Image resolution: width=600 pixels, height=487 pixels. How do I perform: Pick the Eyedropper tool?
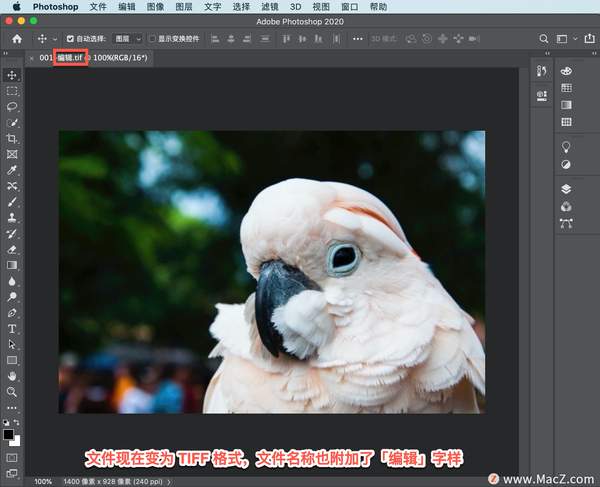point(12,170)
